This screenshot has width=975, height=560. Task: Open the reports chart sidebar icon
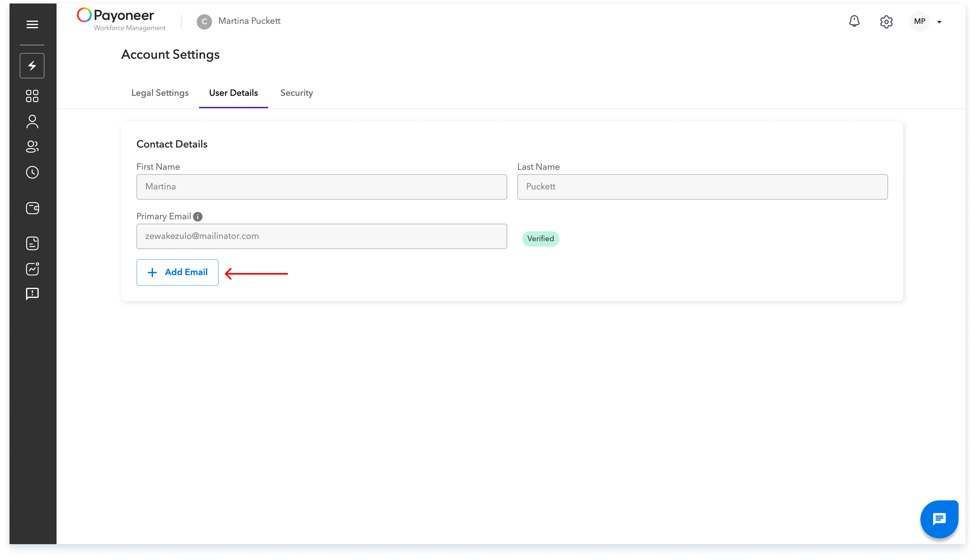[x=32, y=269]
